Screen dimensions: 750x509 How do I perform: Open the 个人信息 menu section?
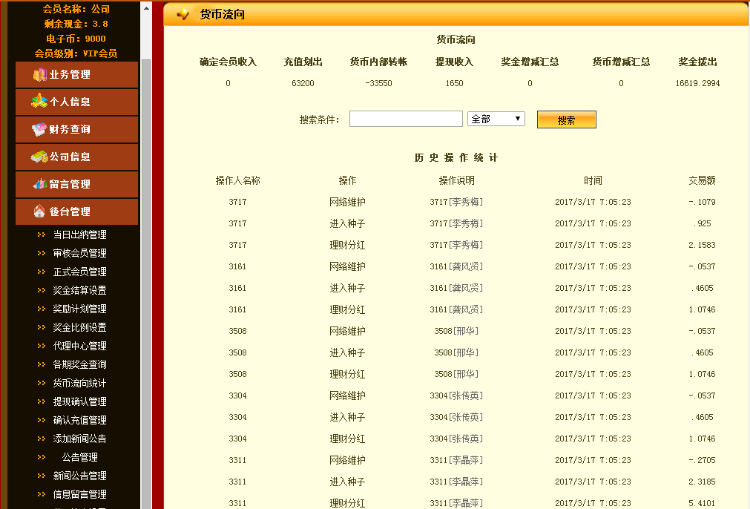[77, 102]
